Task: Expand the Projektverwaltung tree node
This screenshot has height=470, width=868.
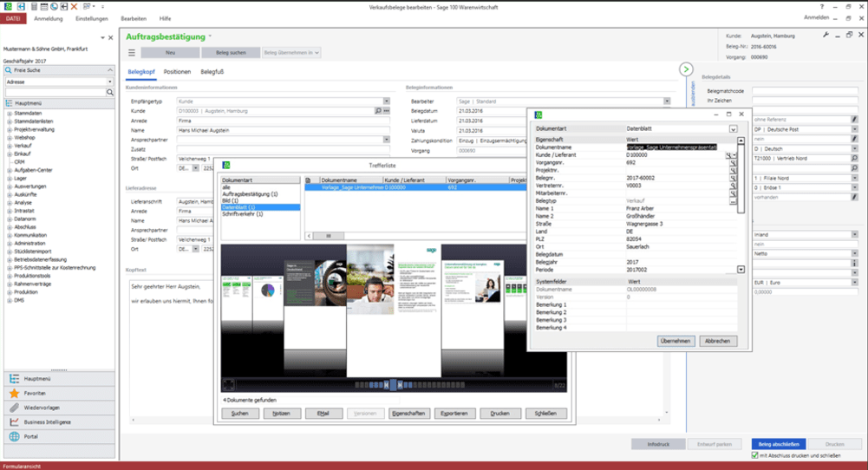Action: [x=10, y=129]
